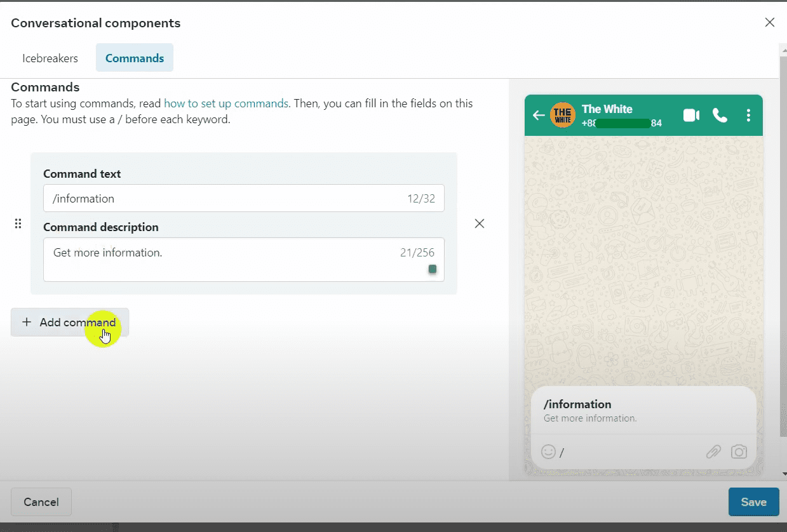This screenshot has height=532, width=787.
Task: Open the three-dot menu in the preview header
Action: (748, 116)
